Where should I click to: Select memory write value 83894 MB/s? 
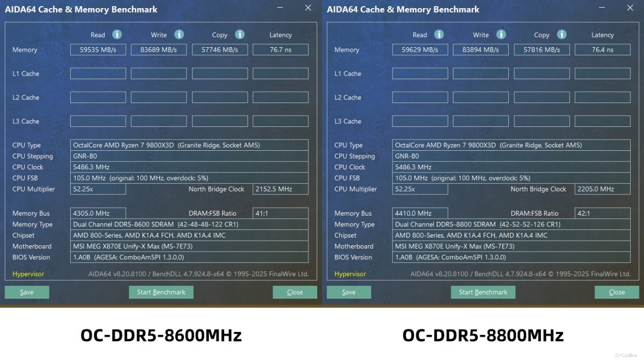coord(481,50)
